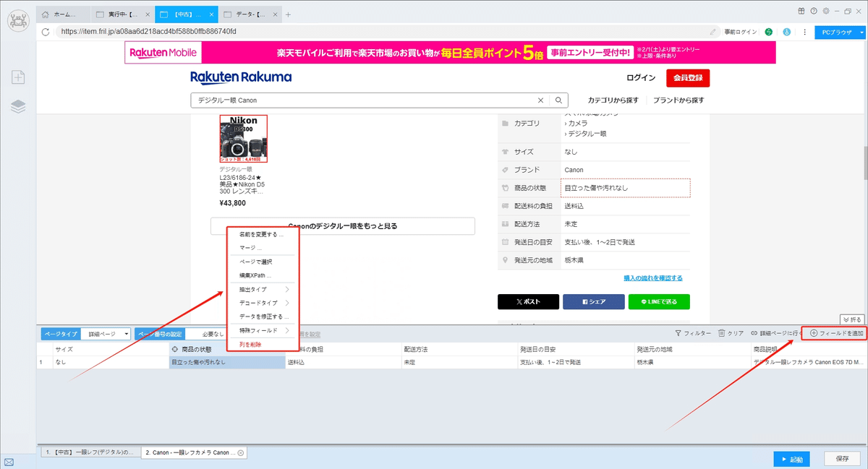Choose ページで選択 in context menu
868x469 pixels.
click(262, 262)
